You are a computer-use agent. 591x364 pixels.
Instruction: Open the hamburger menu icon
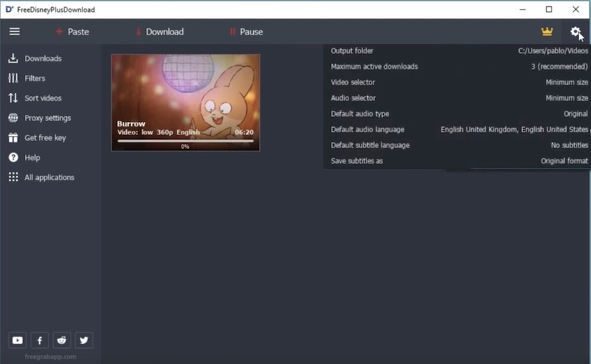[15, 32]
